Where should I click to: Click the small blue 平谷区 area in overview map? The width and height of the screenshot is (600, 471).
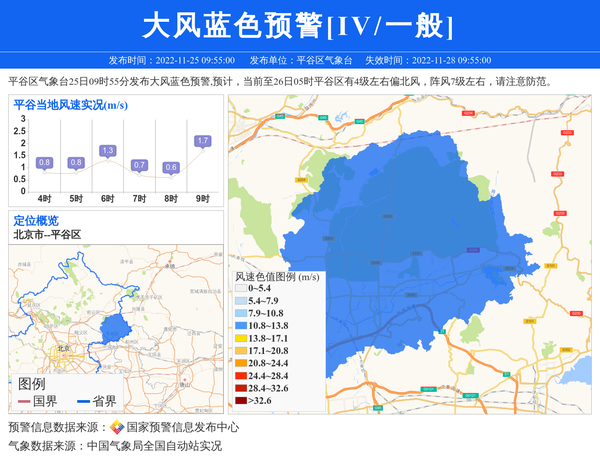click(x=117, y=327)
